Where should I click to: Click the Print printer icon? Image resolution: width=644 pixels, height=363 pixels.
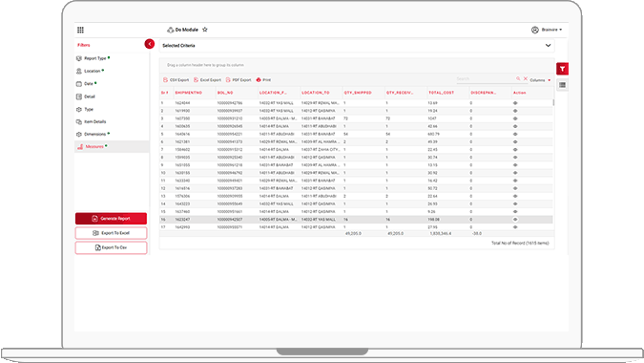pyautogui.click(x=259, y=79)
